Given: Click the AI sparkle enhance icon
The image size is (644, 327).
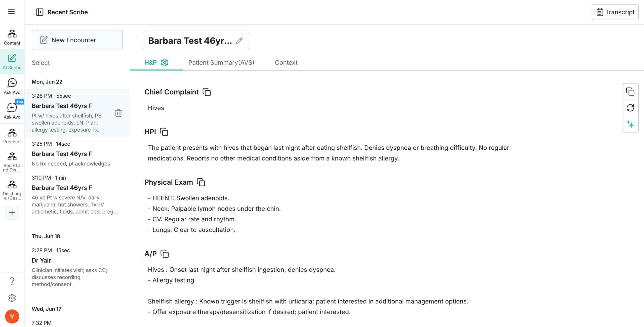Looking at the screenshot, I should click(630, 124).
